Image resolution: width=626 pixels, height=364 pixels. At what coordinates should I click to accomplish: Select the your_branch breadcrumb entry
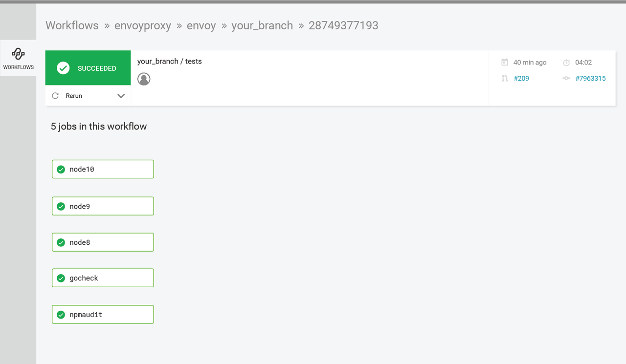(x=262, y=25)
